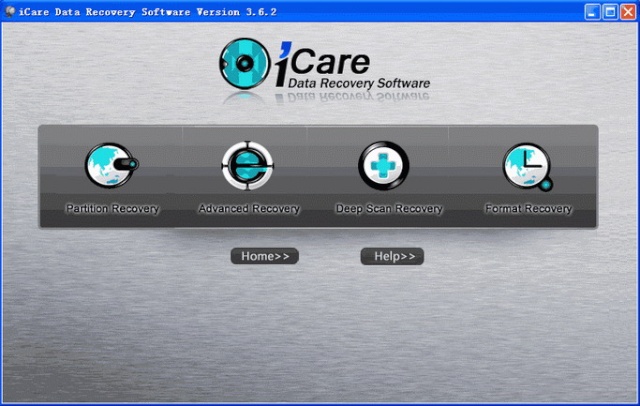
Task: Click the app icon in title bar
Action: [9, 11]
